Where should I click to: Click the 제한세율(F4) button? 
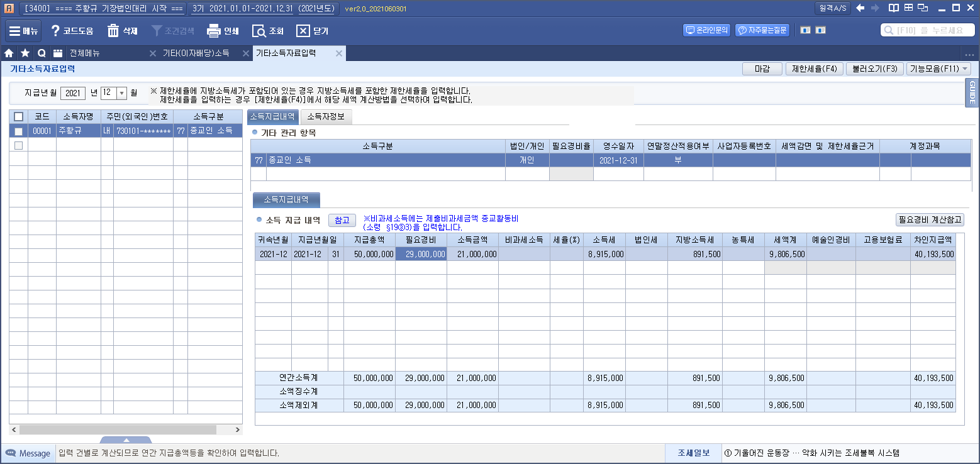point(813,69)
